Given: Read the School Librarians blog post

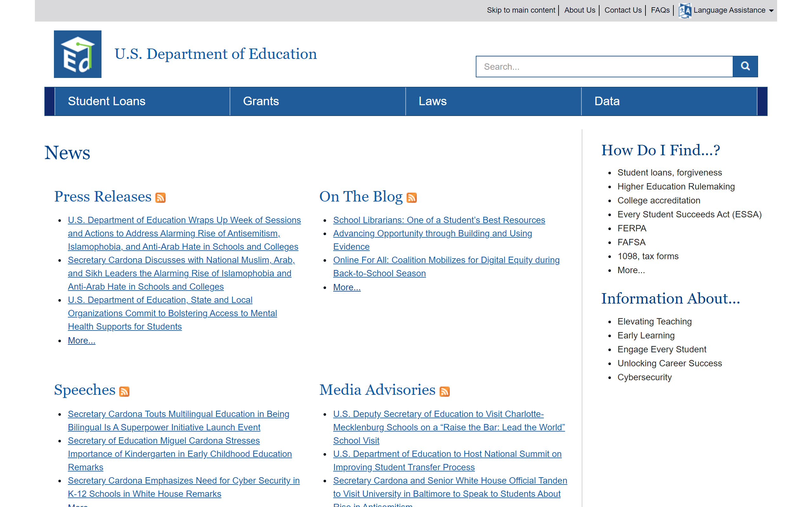Looking at the screenshot, I should click(x=439, y=220).
